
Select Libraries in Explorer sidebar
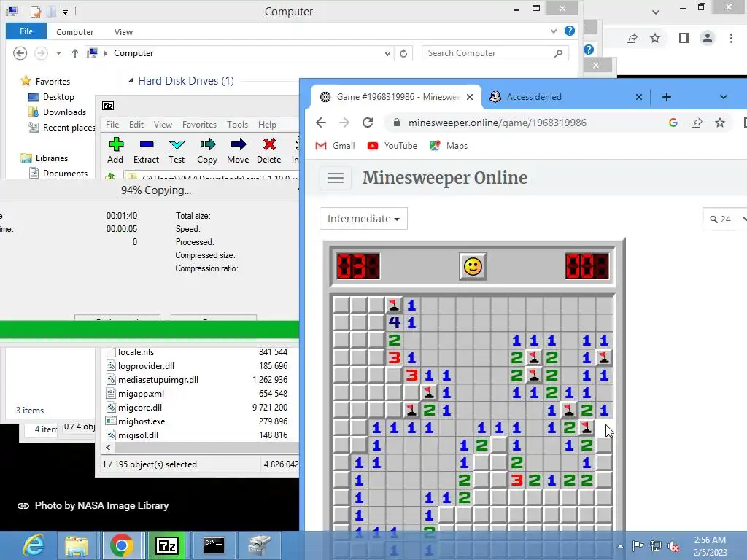coord(44,158)
